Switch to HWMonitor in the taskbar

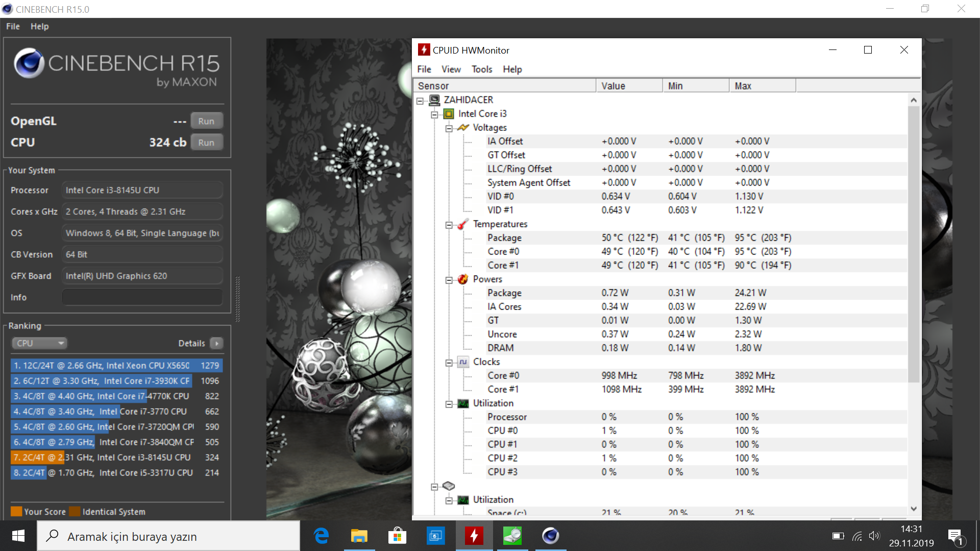click(x=474, y=536)
